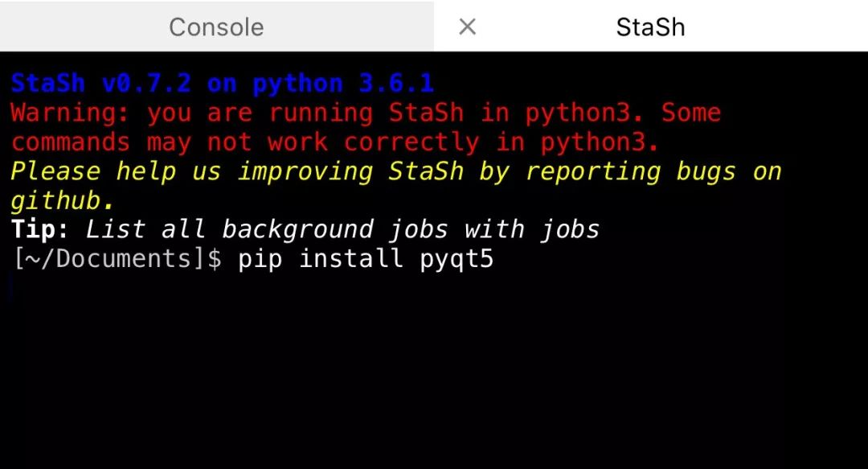Image resolution: width=868 pixels, height=469 pixels.
Task: Click the yellow 'reporting bugs on' text
Action: click(653, 171)
